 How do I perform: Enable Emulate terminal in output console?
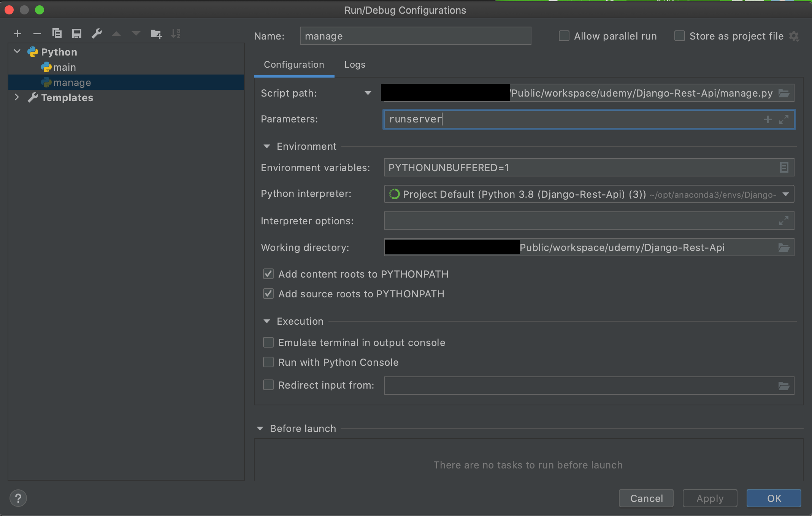click(268, 342)
